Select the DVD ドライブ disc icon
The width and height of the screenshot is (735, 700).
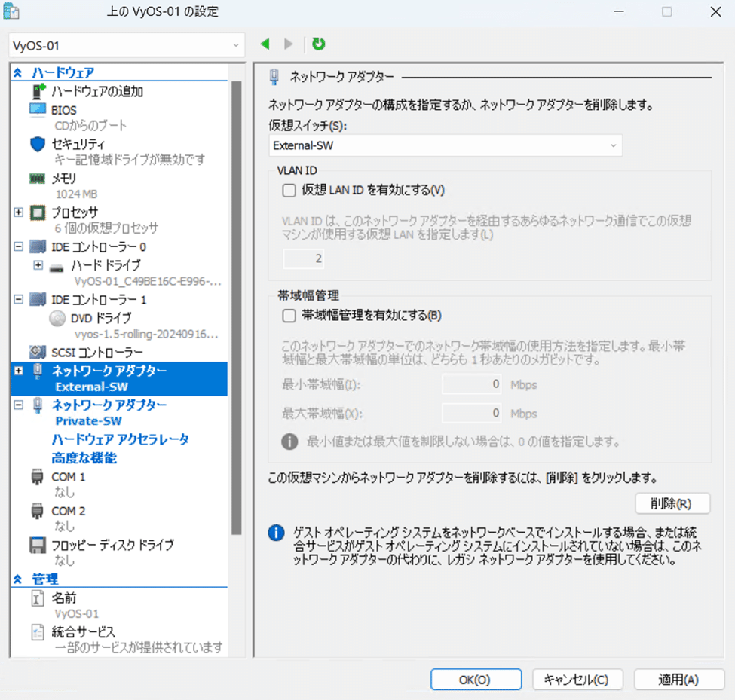click(x=57, y=318)
